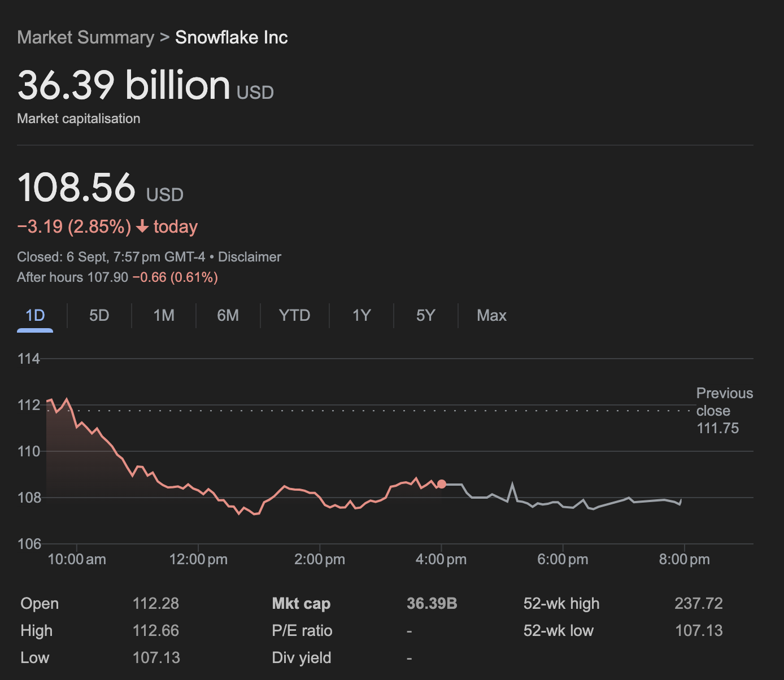This screenshot has width=784, height=680.
Task: Switch to the 5D time range tab
Action: pos(99,315)
